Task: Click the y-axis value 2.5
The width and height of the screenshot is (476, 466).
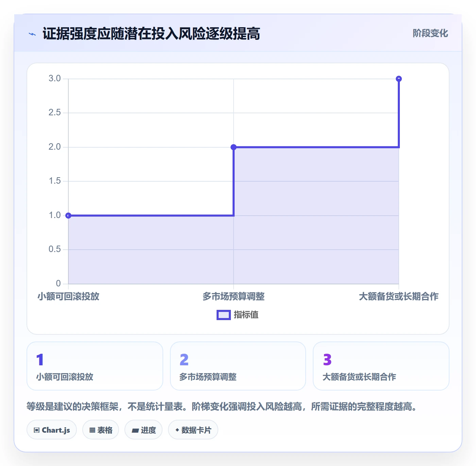Action: (54, 113)
